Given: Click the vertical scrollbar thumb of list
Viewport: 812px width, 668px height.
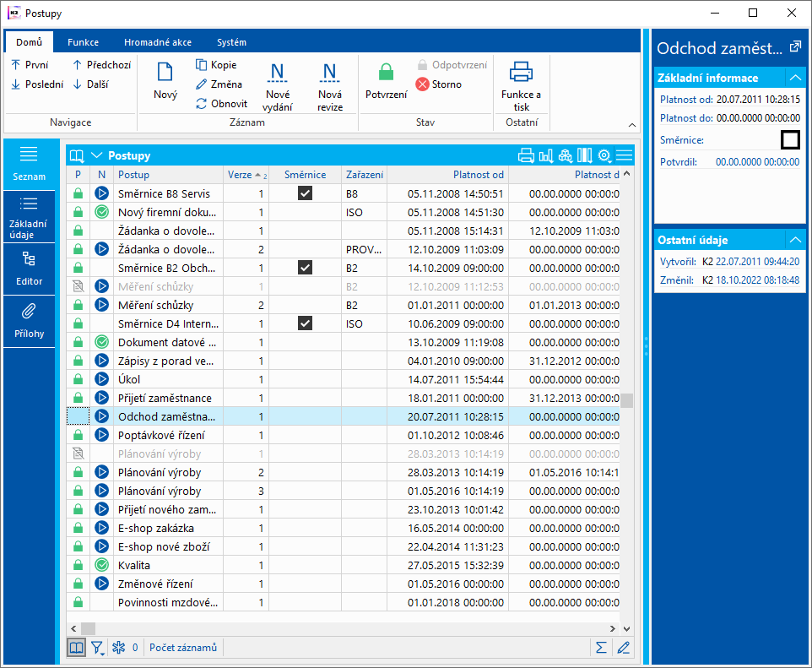Looking at the screenshot, I should 626,400.
